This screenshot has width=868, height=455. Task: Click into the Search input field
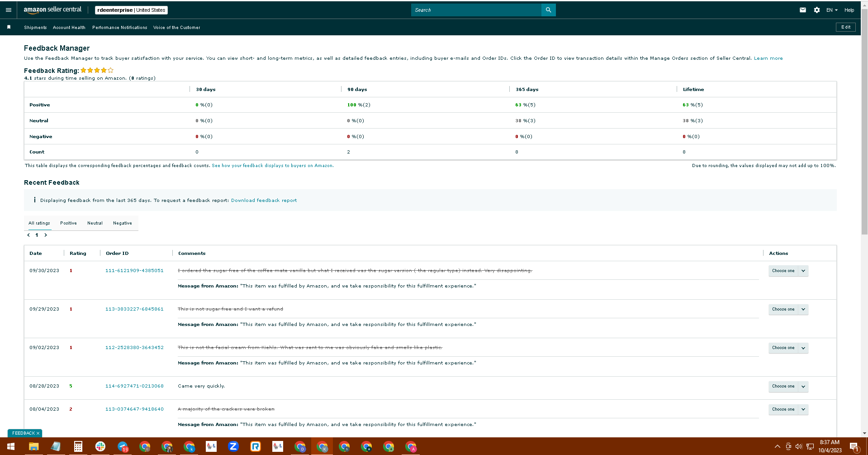coord(476,10)
